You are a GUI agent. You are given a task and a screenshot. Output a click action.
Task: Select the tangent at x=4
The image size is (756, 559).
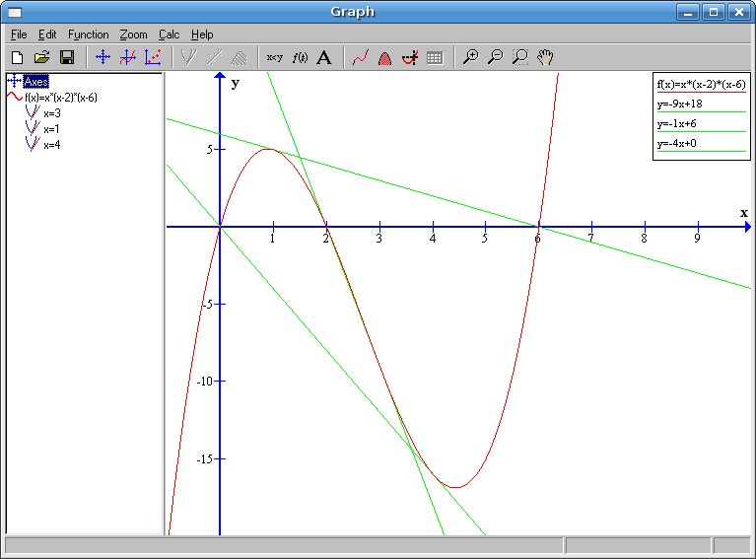[x=52, y=145]
